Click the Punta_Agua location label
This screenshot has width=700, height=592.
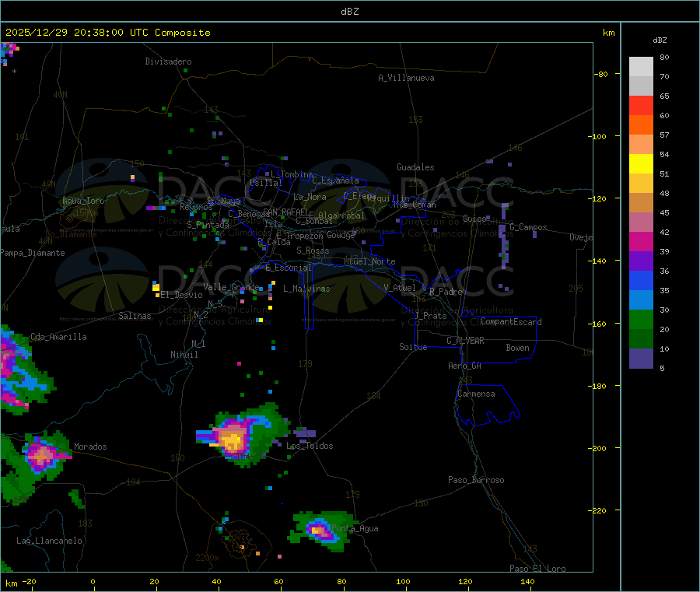355,528
